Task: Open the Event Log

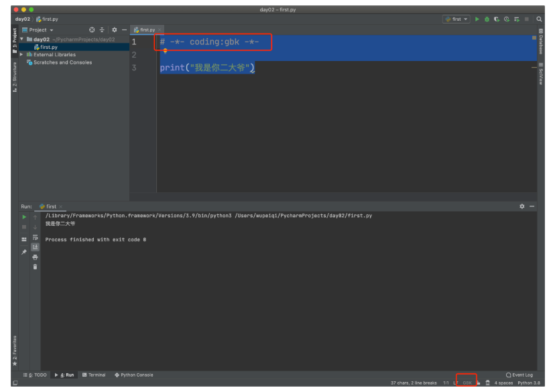Action: point(520,375)
